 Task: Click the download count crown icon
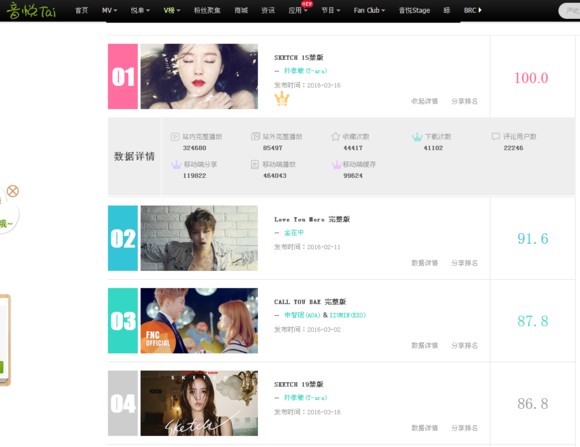[x=417, y=137]
